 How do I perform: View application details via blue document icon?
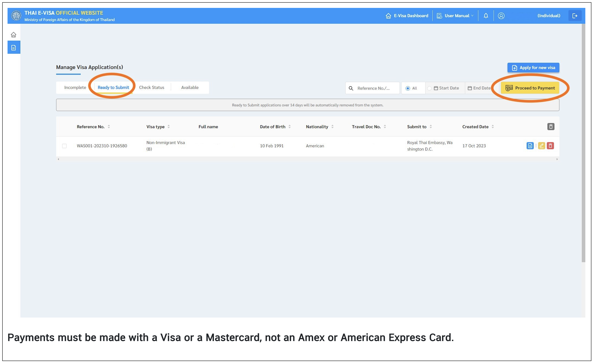click(530, 146)
